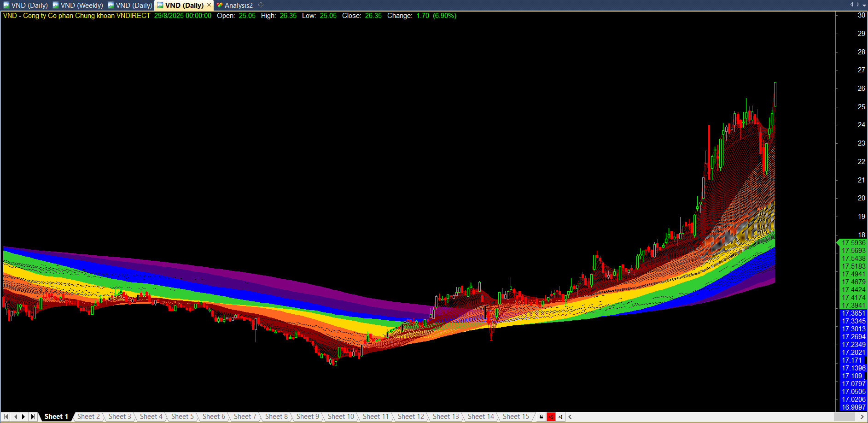Switch to the VND (Weekly) tab
Image resolution: width=868 pixels, height=423 pixels.
pos(82,6)
